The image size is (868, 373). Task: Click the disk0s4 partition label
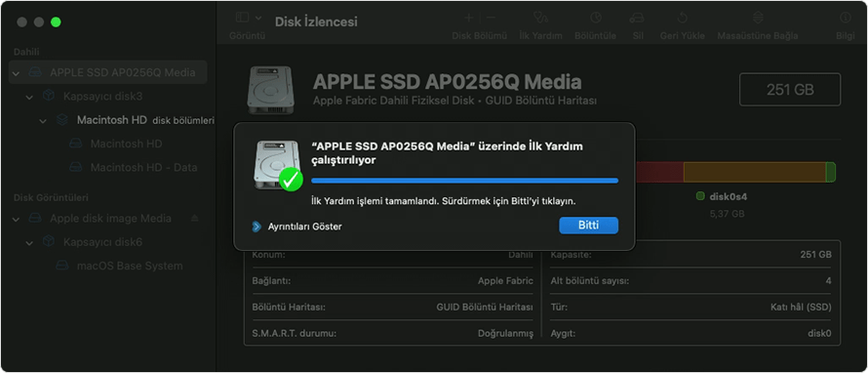(x=729, y=197)
